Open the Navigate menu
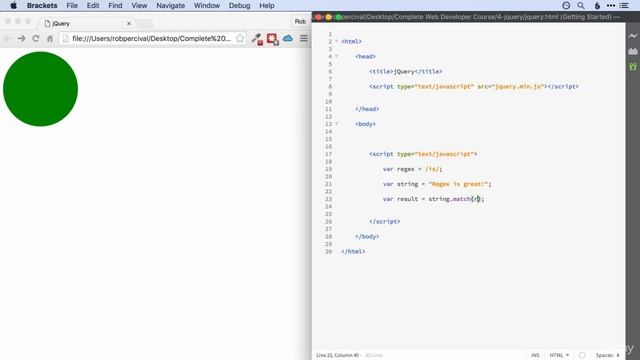The width and height of the screenshot is (640, 360). tap(171, 6)
